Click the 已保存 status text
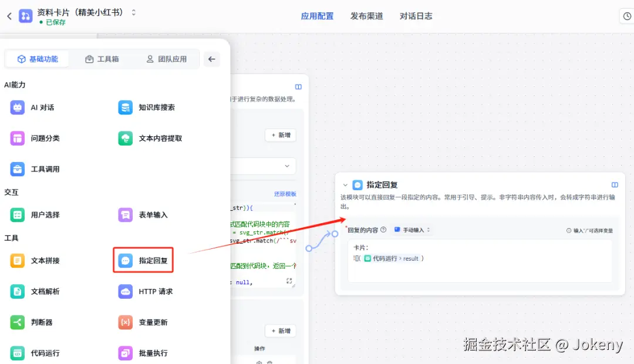This screenshot has height=364, width=634. [55, 22]
